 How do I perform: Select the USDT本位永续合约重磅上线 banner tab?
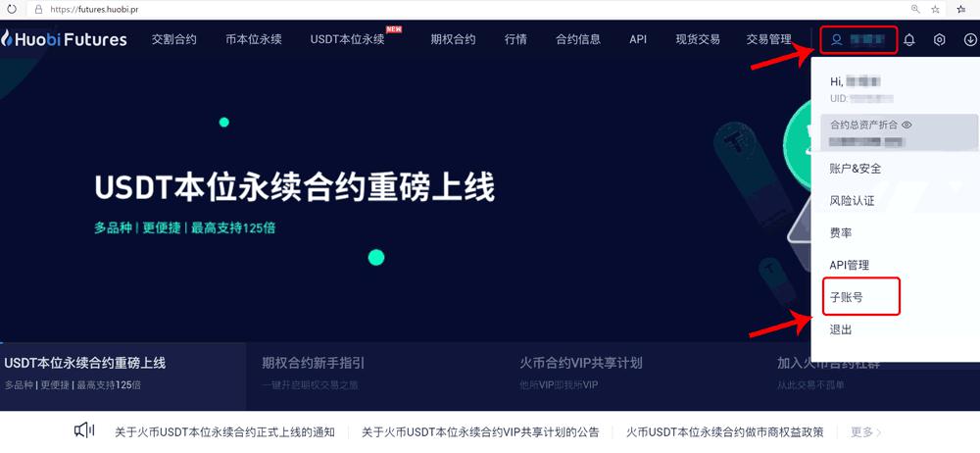122,376
